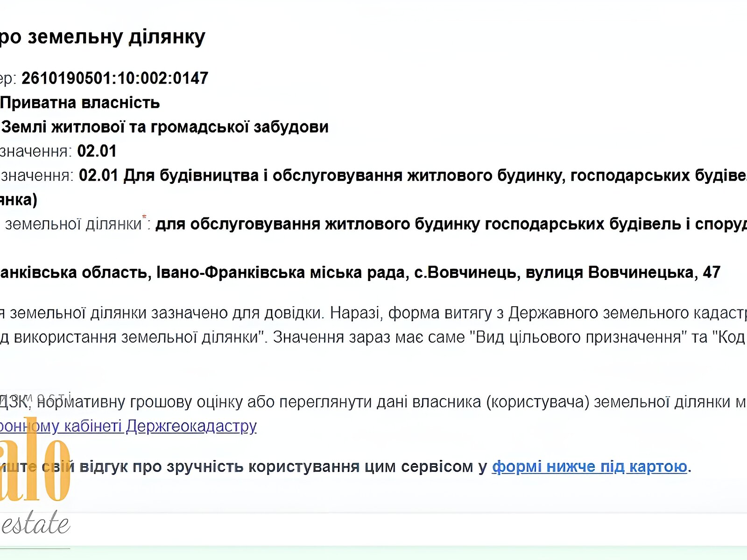
Task: Select the line mentioning 'Вид цільового призначення'
Action: tap(373, 337)
